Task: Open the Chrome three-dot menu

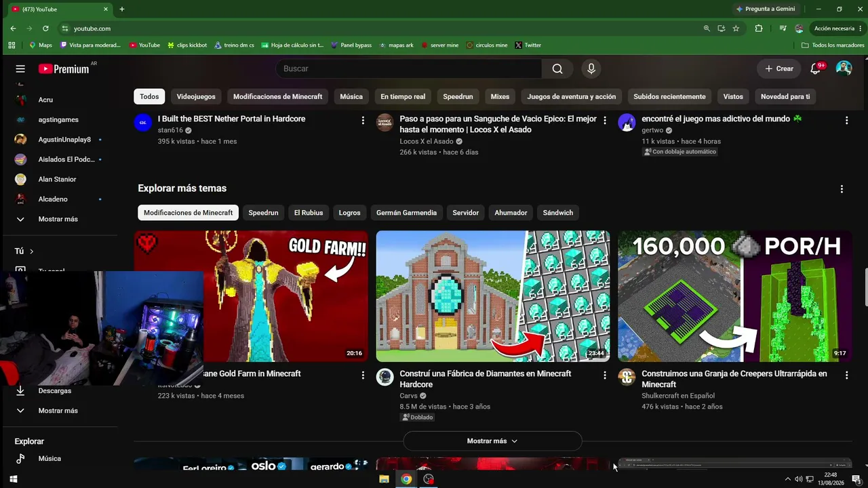Action: coord(860,28)
